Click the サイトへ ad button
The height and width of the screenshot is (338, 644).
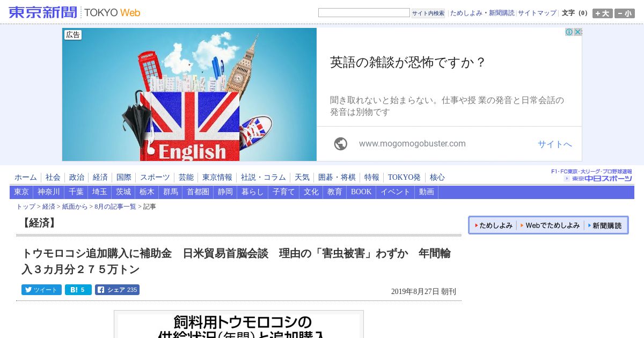click(555, 144)
